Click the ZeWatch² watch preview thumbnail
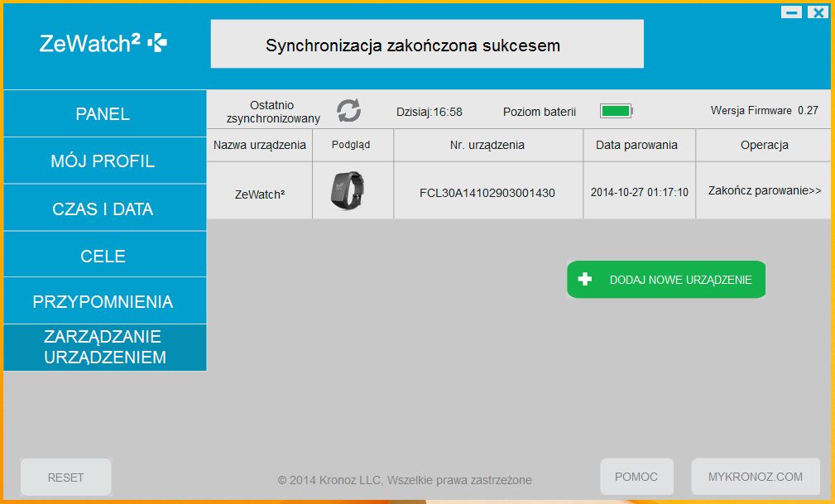The height and width of the screenshot is (504, 835). (348, 190)
